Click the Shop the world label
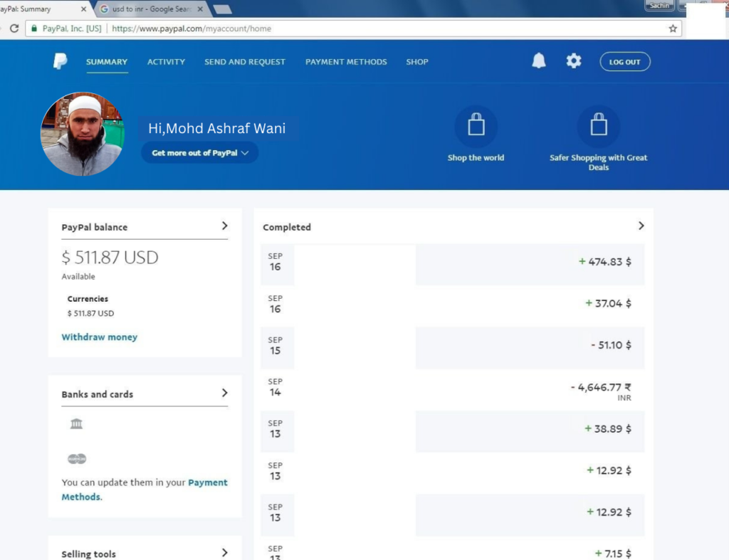Screen dimensions: 729x560 (x=476, y=157)
